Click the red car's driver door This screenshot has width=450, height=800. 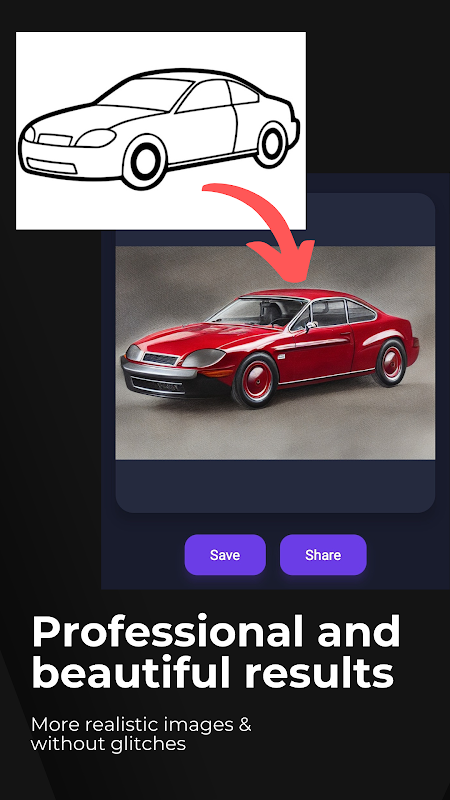(x=319, y=353)
